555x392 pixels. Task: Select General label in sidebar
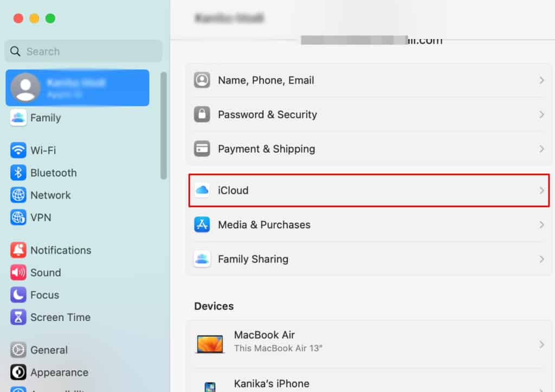tap(49, 350)
